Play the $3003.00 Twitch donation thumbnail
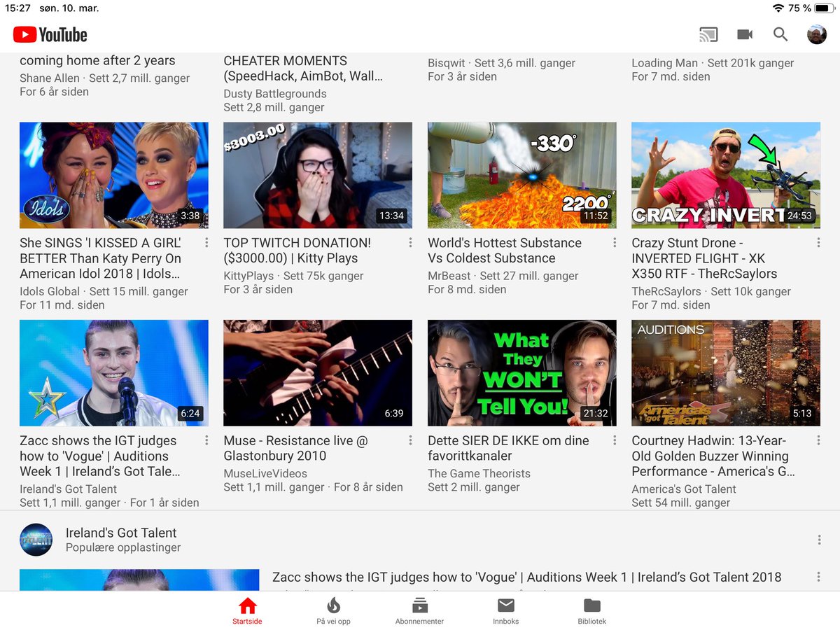This screenshot has width=840, height=630. [x=318, y=176]
